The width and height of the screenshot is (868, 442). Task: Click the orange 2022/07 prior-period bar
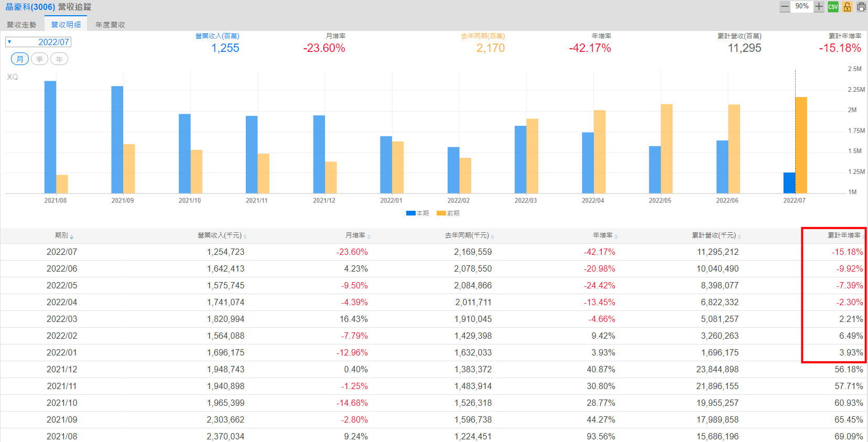tap(801, 145)
